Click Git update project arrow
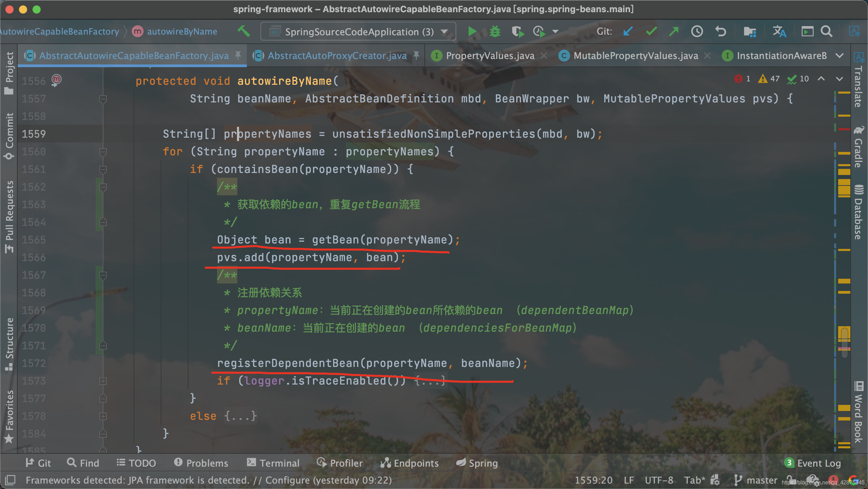Viewport: 868px width, 489px height. point(628,32)
